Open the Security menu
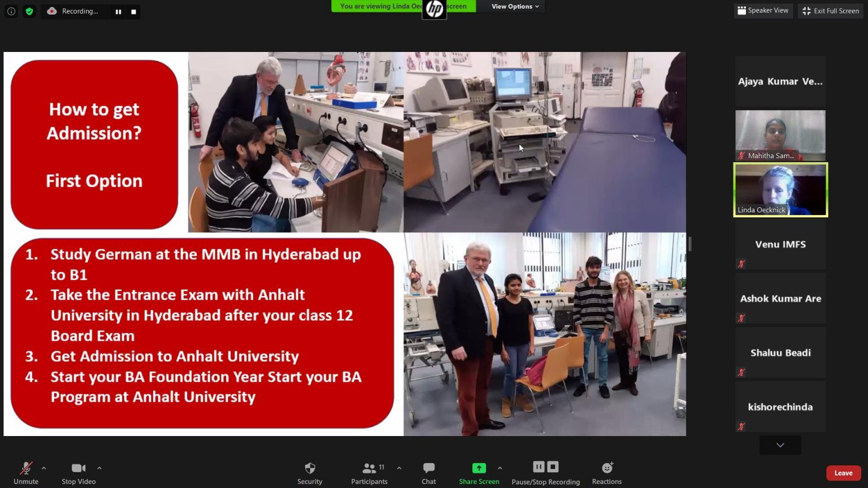 point(310,473)
